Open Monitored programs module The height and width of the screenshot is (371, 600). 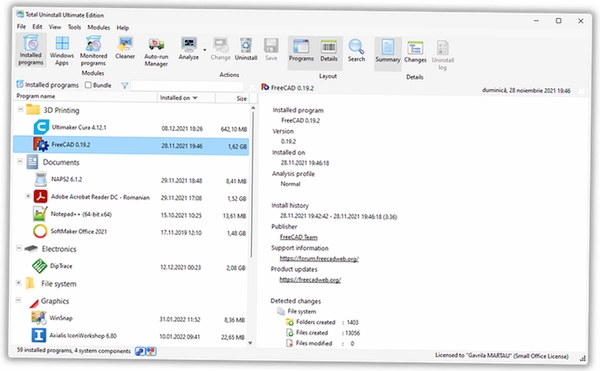pos(93,51)
